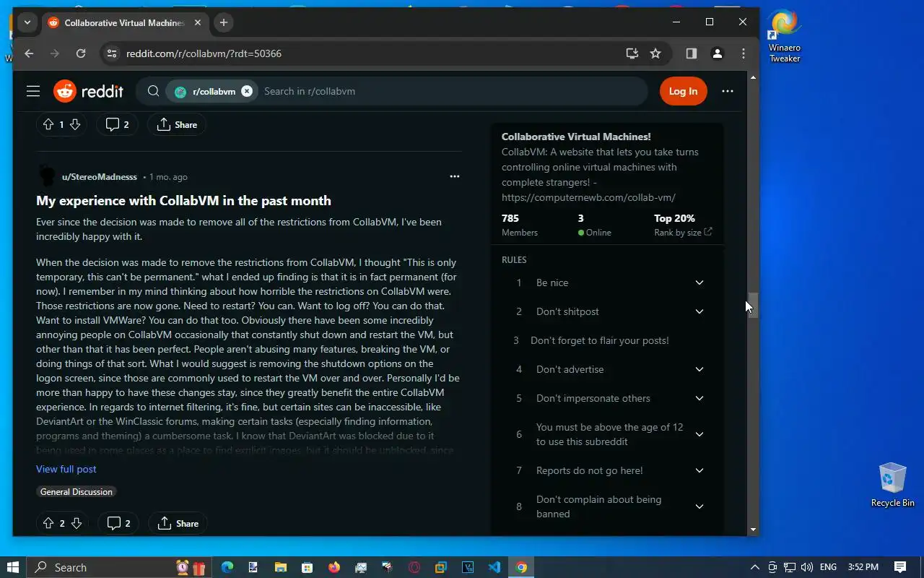Open the notification center icon
924x578 pixels.
900,567
